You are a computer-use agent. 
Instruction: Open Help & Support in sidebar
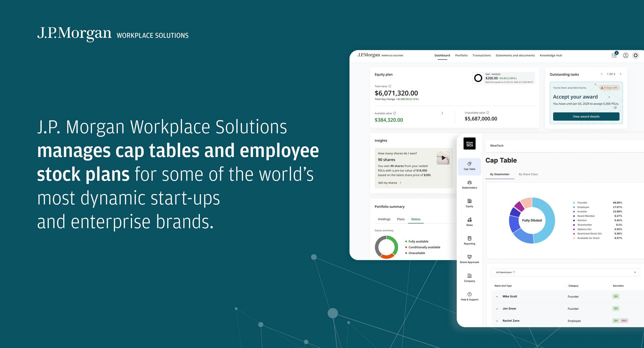click(x=469, y=297)
